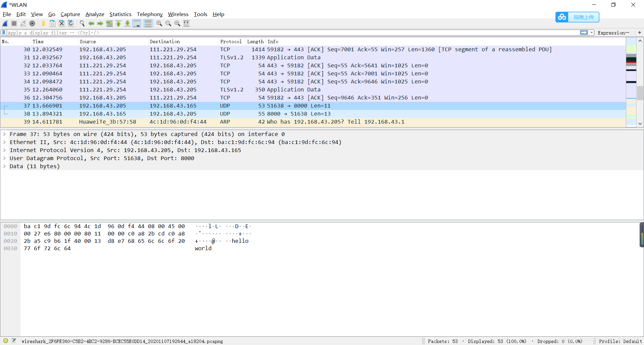Open capture options gear icon

tap(32, 23)
